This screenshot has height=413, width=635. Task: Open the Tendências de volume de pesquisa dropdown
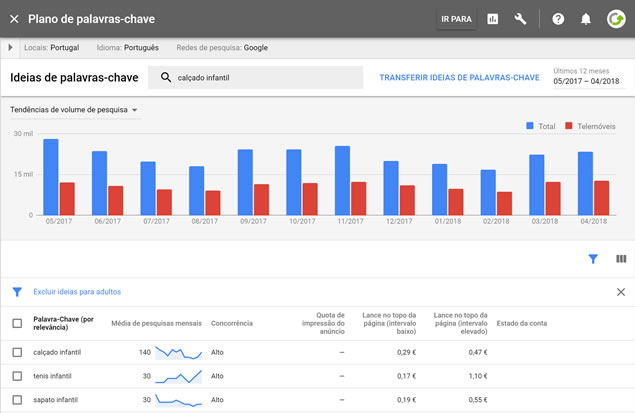click(74, 110)
